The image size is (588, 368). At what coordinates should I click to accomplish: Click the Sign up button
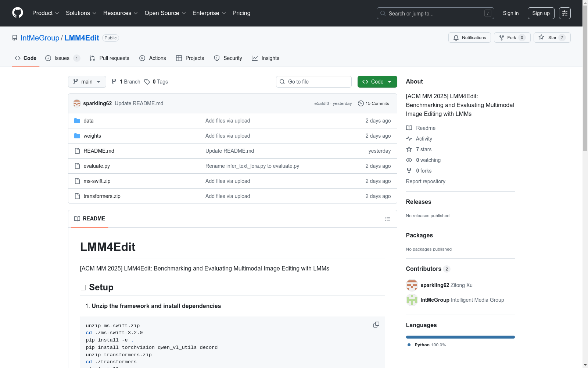(541, 13)
